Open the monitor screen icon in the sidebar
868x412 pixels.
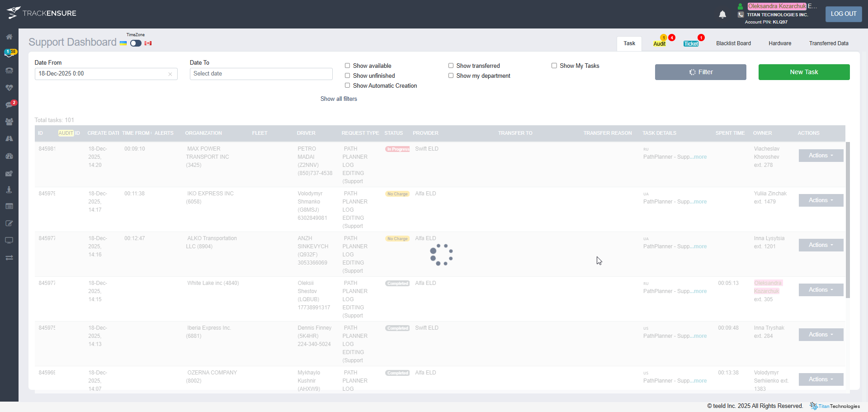9,240
